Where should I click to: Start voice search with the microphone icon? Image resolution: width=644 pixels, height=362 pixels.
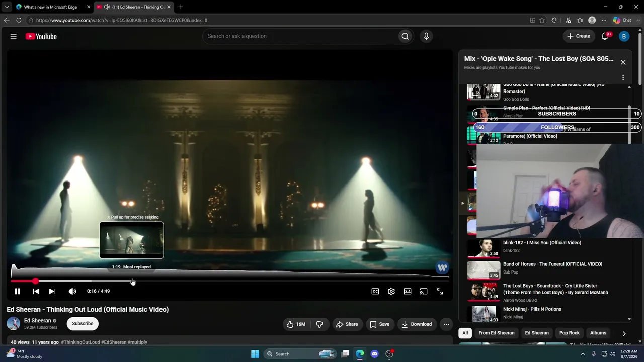point(426,36)
